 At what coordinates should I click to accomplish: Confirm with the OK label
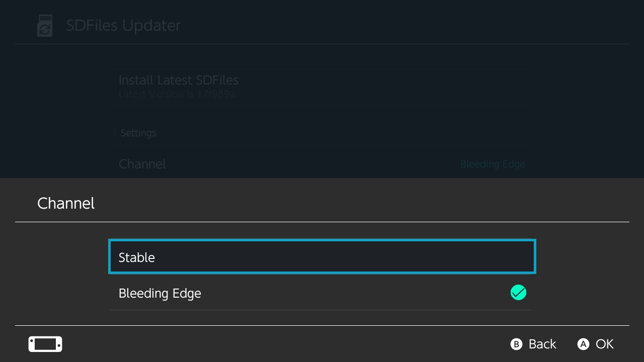click(x=605, y=344)
